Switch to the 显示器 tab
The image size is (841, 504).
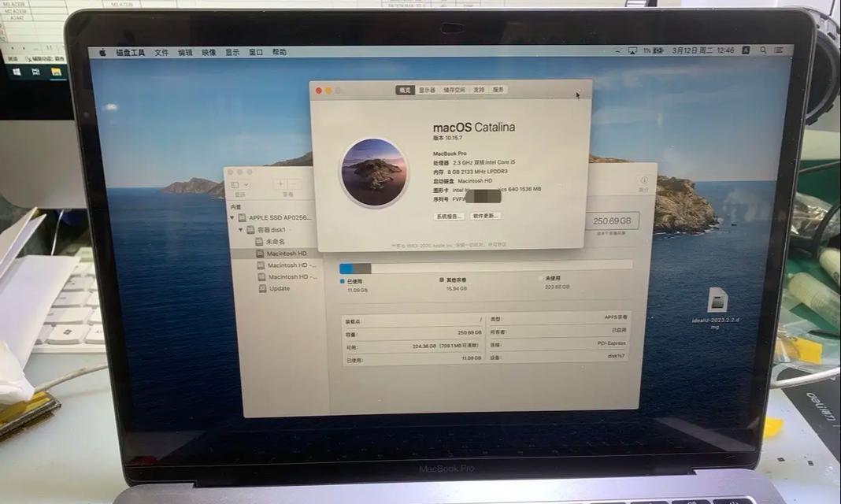click(x=427, y=90)
